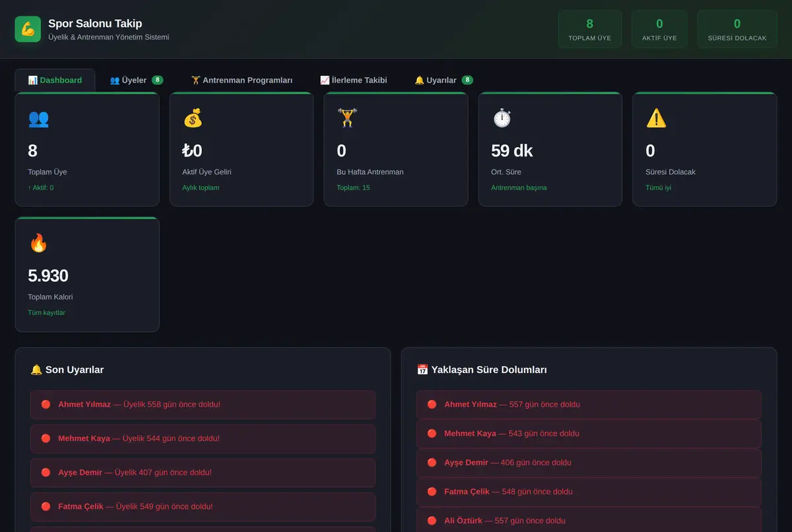
Task: Click the 'Aylık toplam' subtext
Action: click(x=201, y=187)
